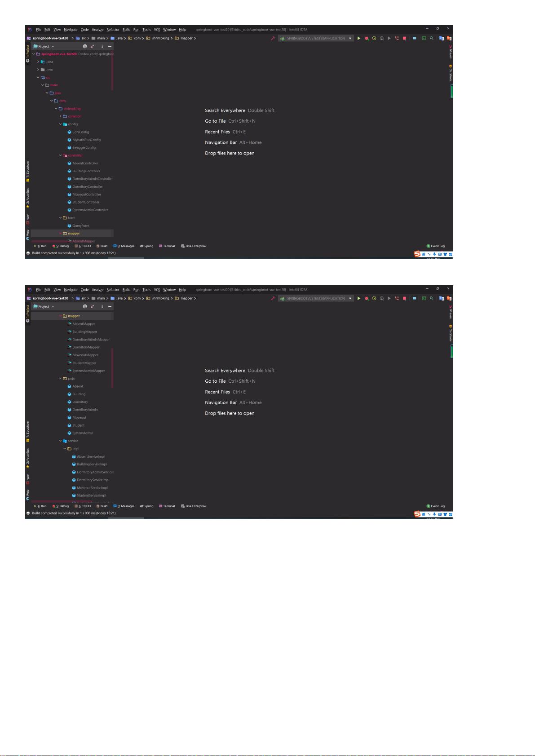Toggle the Database side panel in lower screenshot

point(451,332)
